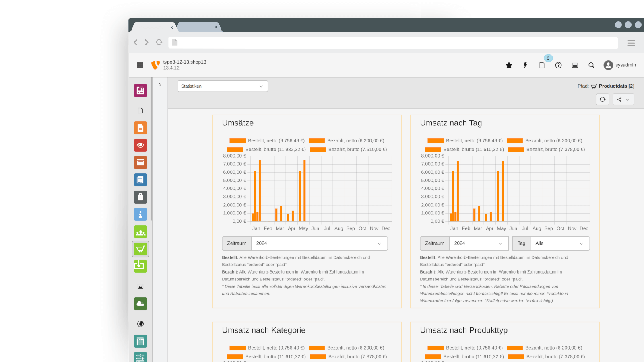The image size is (644, 362).
Task: Click the typo3-12-13.shop13 site name
Action: (x=185, y=62)
